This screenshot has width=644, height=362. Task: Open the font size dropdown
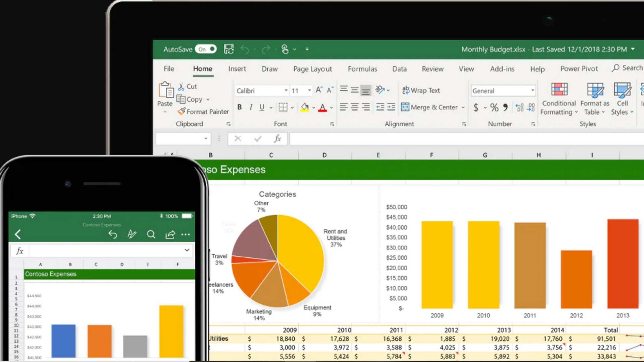[x=309, y=90]
